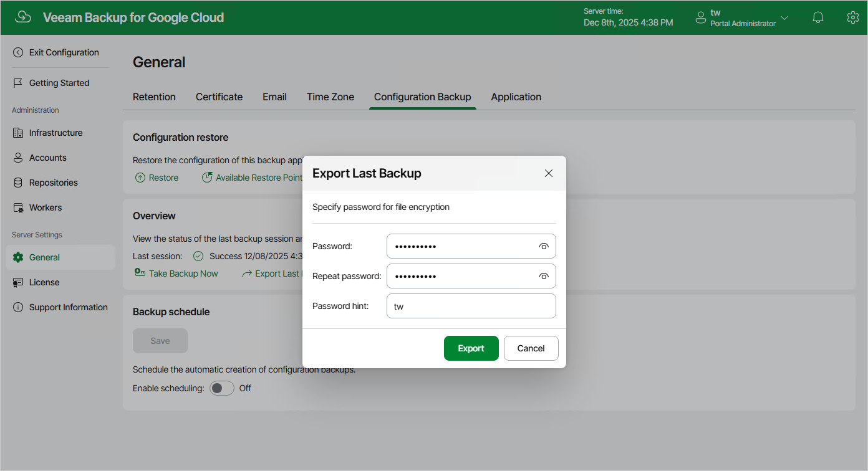Click the Getting Started flag icon

pos(18,83)
